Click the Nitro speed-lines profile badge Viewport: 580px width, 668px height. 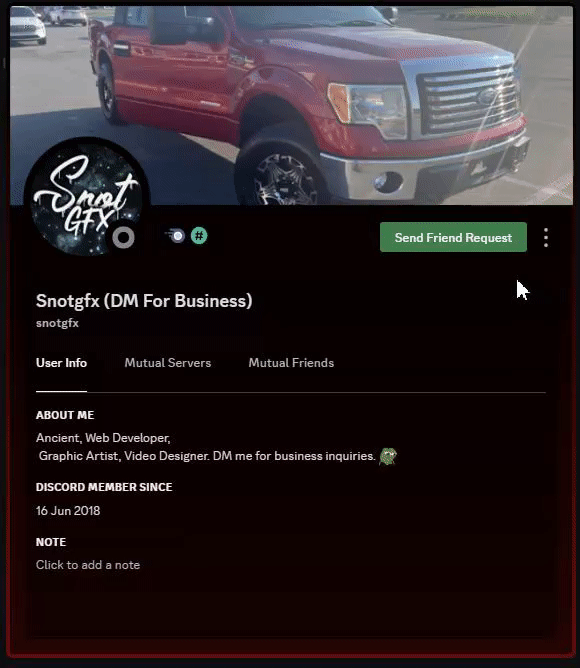175,236
